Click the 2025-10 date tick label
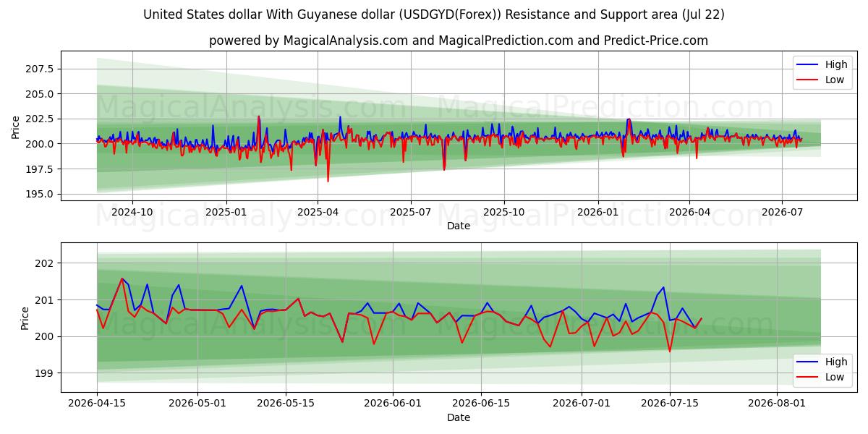Viewport: 868px width, 434px height. coord(504,213)
